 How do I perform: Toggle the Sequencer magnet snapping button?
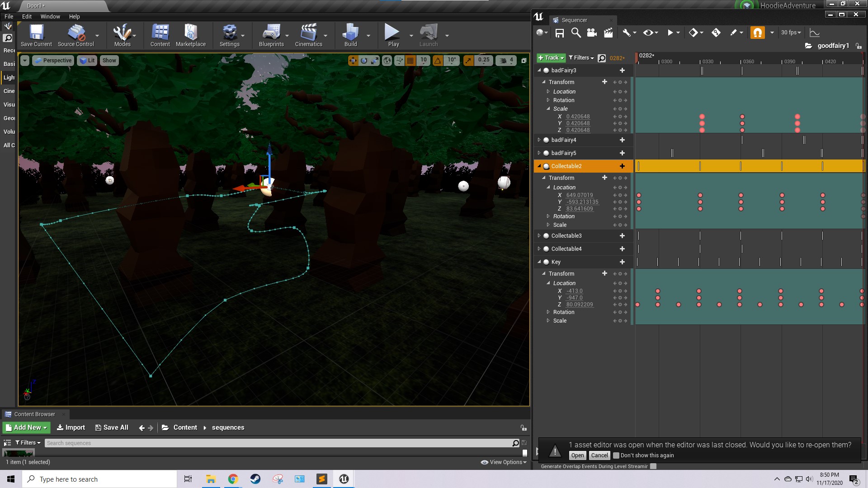(757, 33)
